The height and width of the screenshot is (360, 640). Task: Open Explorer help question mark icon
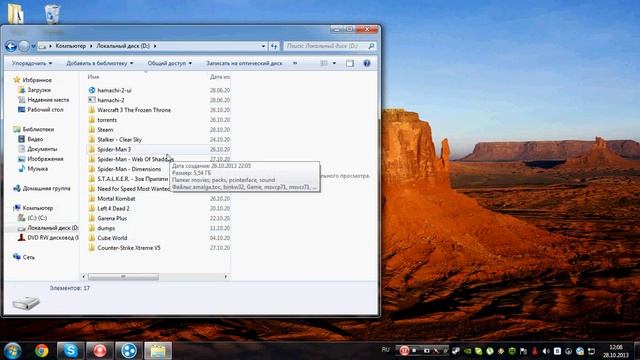(367, 63)
